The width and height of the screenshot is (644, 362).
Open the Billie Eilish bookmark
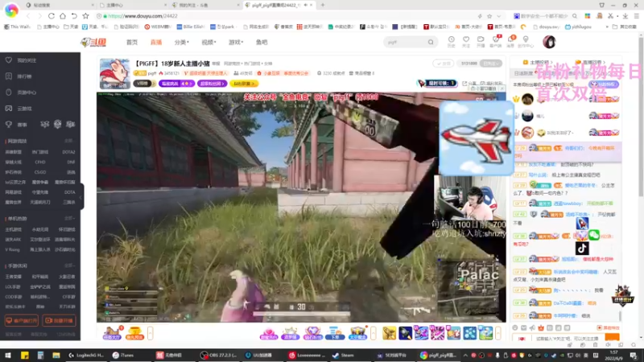(190, 27)
